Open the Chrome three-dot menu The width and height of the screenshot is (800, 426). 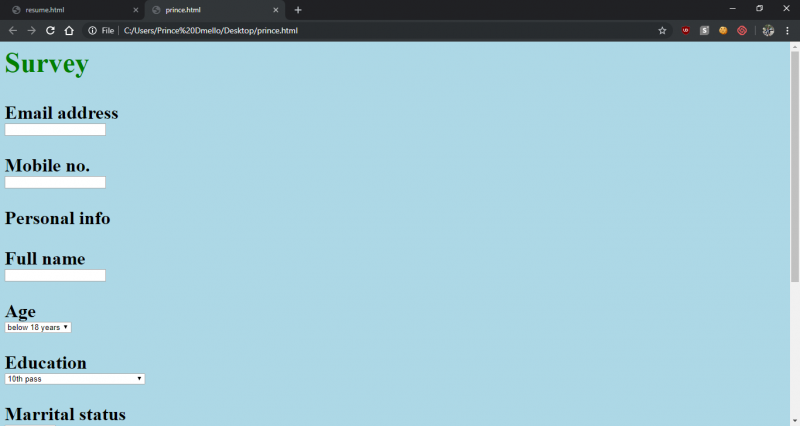[x=787, y=31]
